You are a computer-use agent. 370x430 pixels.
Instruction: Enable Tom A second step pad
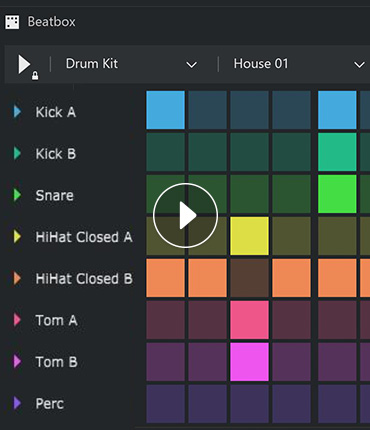pyautogui.click(x=207, y=320)
